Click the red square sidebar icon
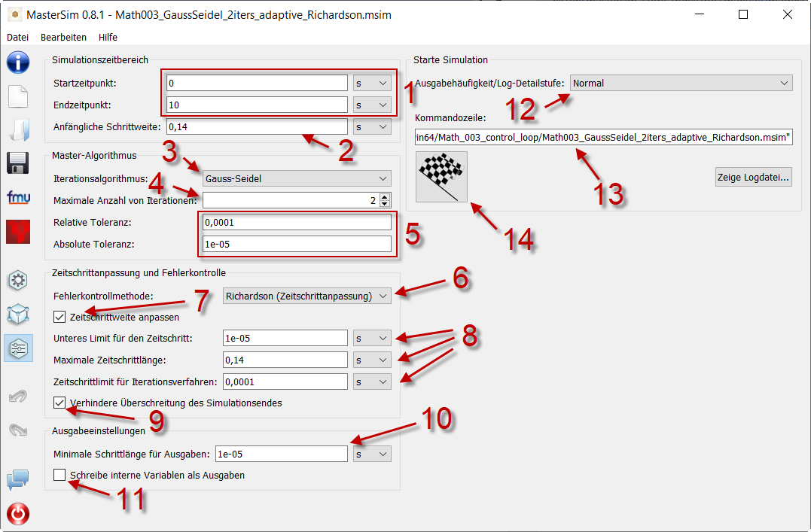Viewport: 811px width, 532px height. point(18,232)
